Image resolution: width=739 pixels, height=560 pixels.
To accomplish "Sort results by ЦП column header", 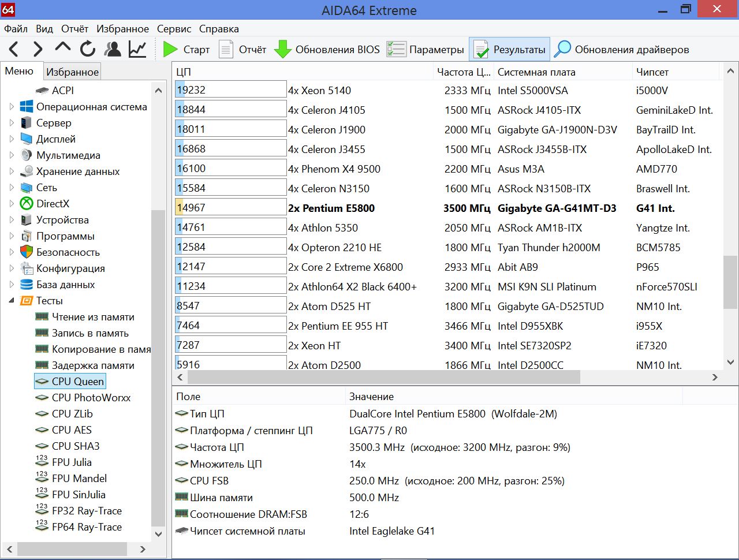I will [303, 72].
